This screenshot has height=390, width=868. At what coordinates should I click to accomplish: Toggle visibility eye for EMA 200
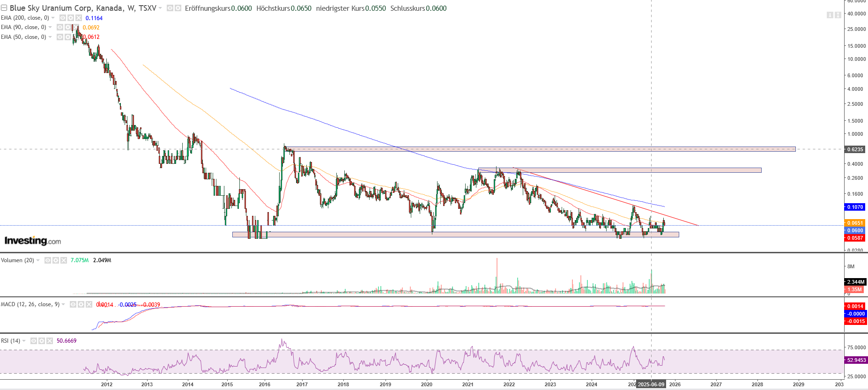pyautogui.click(x=63, y=18)
